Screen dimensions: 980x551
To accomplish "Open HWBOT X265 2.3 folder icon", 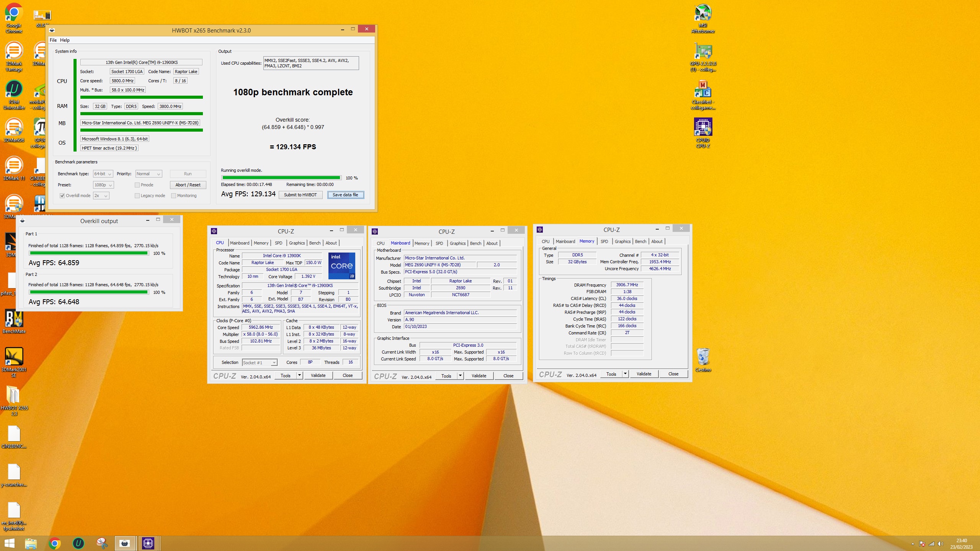I will point(14,401).
